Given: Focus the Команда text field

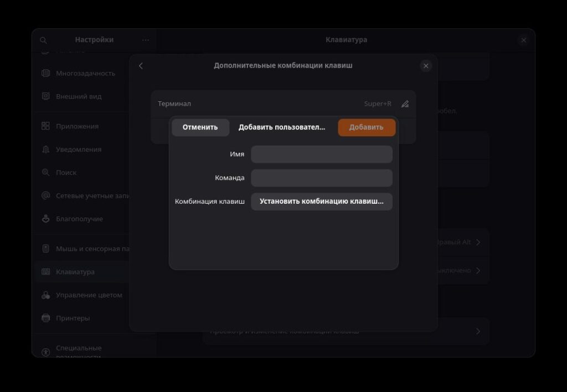Looking at the screenshot, I should coord(321,178).
